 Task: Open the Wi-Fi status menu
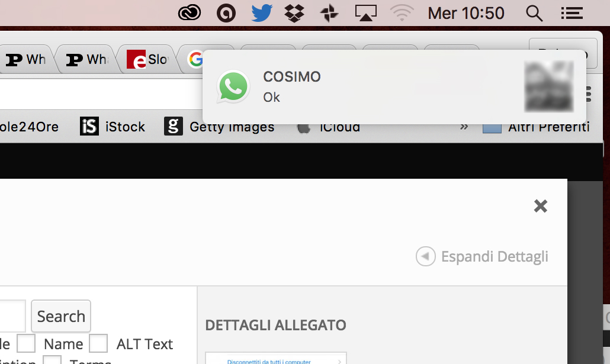tap(402, 13)
